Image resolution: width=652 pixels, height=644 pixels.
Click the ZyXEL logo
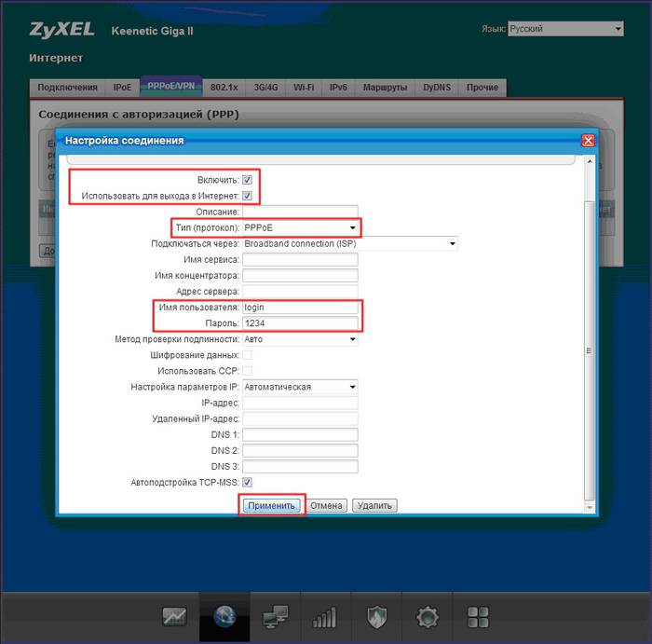coord(62,30)
